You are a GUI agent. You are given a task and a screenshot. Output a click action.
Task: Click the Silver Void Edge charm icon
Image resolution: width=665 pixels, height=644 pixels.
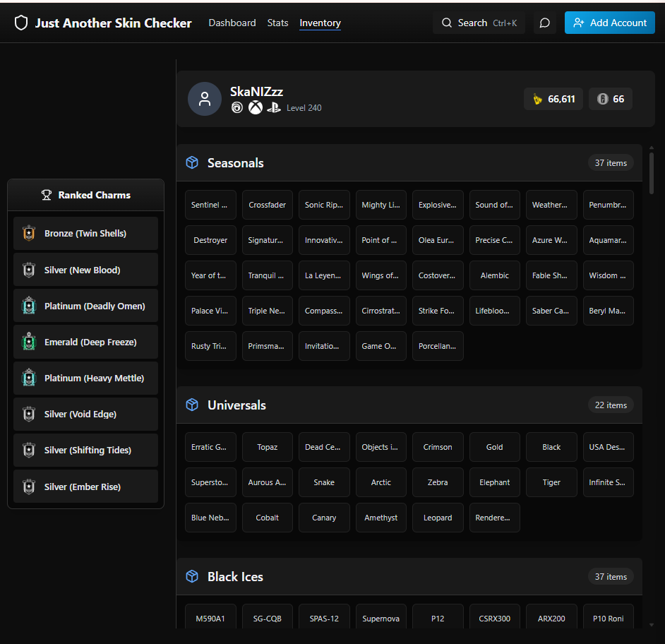click(29, 414)
